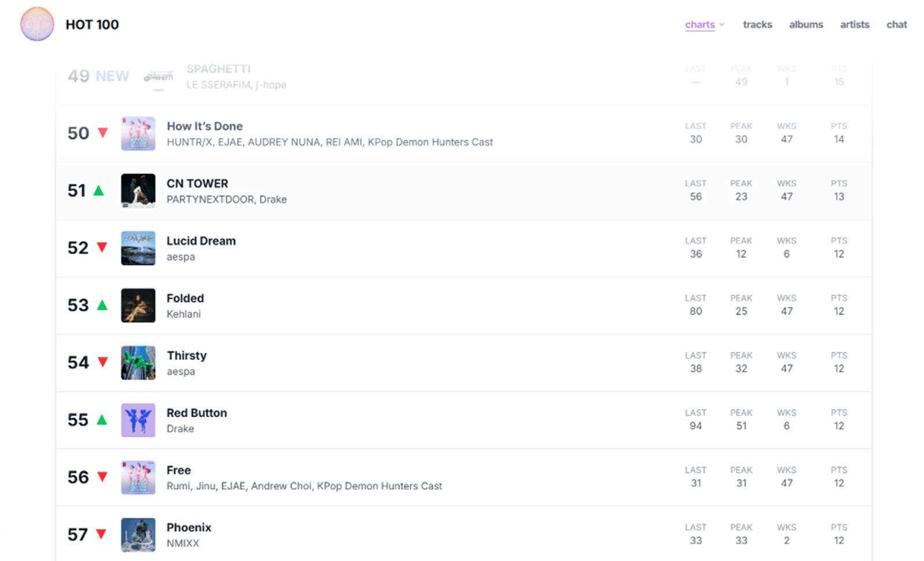
Task: Open the chat page
Action: [x=896, y=24]
